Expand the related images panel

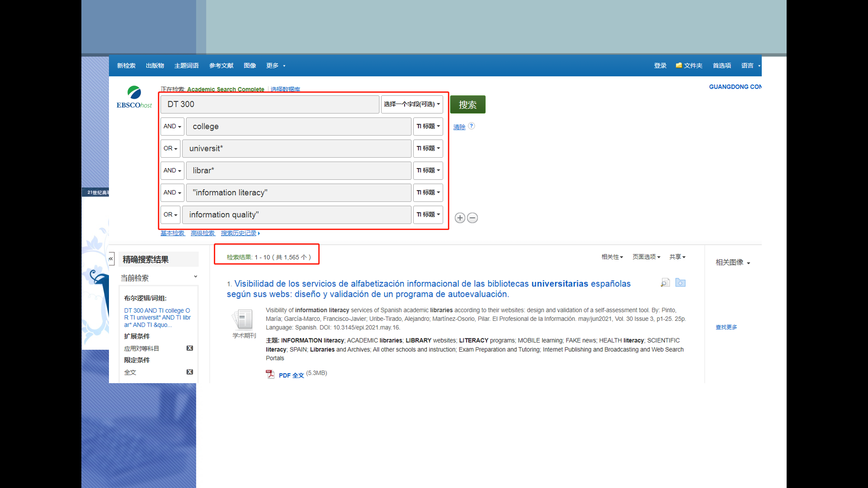733,263
